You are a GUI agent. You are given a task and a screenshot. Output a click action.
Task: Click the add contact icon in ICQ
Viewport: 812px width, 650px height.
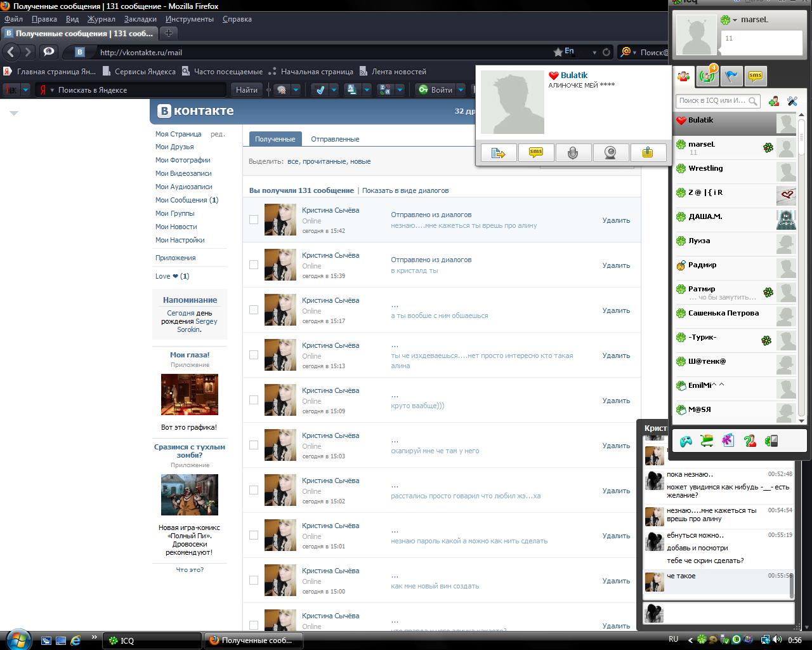(x=773, y=101)
